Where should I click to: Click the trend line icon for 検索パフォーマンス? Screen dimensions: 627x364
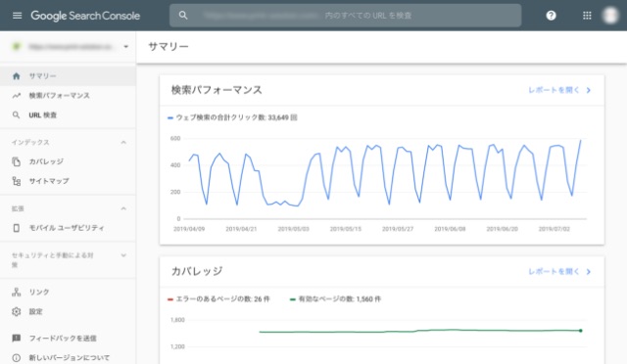tap(16, 96)
